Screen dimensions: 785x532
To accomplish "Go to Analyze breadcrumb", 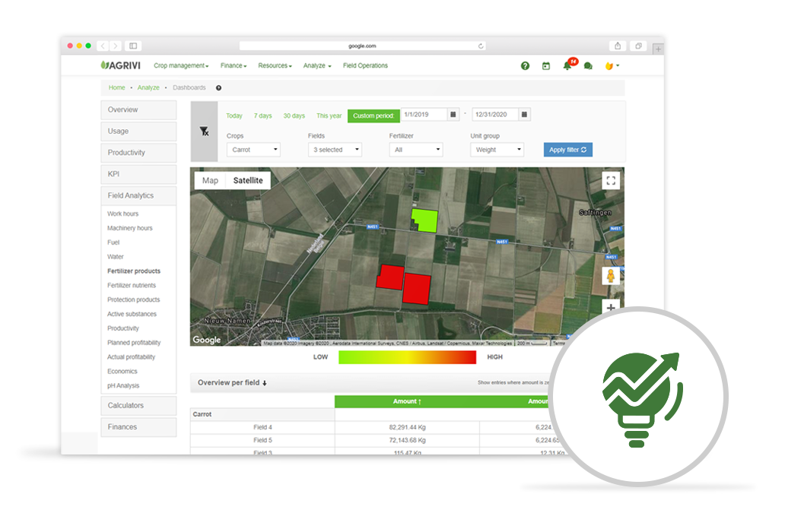I will (148, 87).
